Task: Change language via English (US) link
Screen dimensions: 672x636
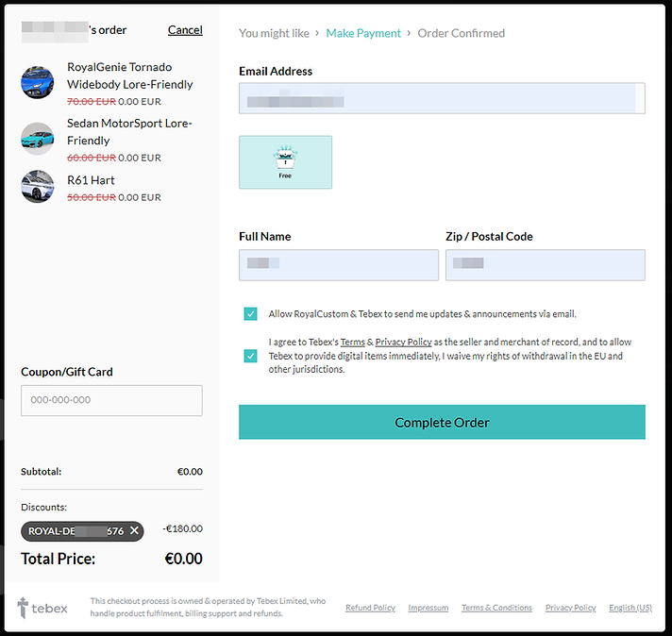Action: point(630,608)
